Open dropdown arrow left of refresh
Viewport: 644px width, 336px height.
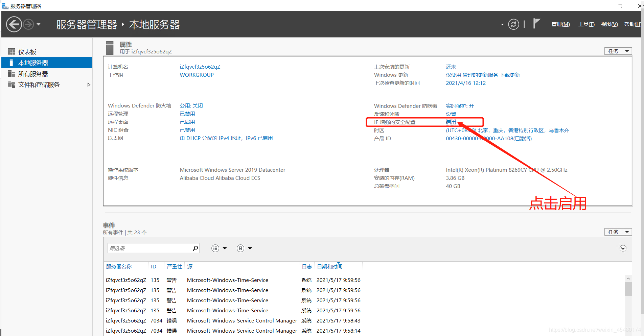click(x=502, y=24)
